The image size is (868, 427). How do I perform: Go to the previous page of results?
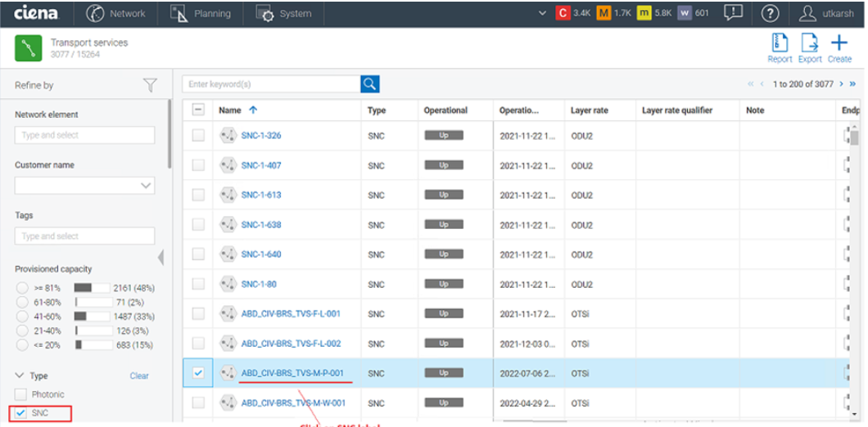click(762, 84)
